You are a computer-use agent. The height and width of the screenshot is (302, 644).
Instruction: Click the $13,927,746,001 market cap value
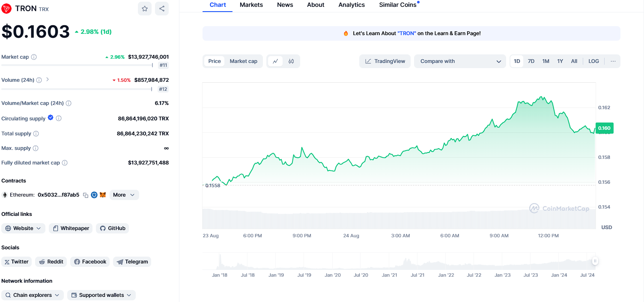[x=148, y=57]
